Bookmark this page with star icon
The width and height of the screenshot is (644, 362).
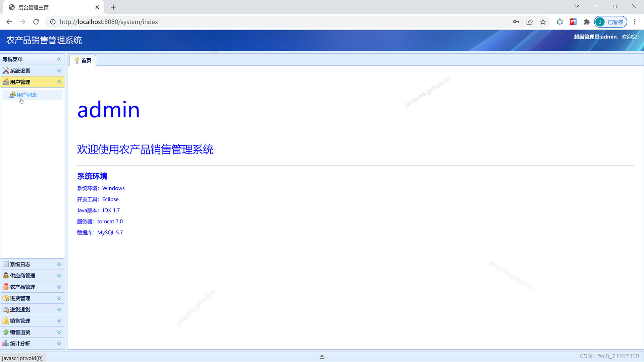click(x=543, y=22)
